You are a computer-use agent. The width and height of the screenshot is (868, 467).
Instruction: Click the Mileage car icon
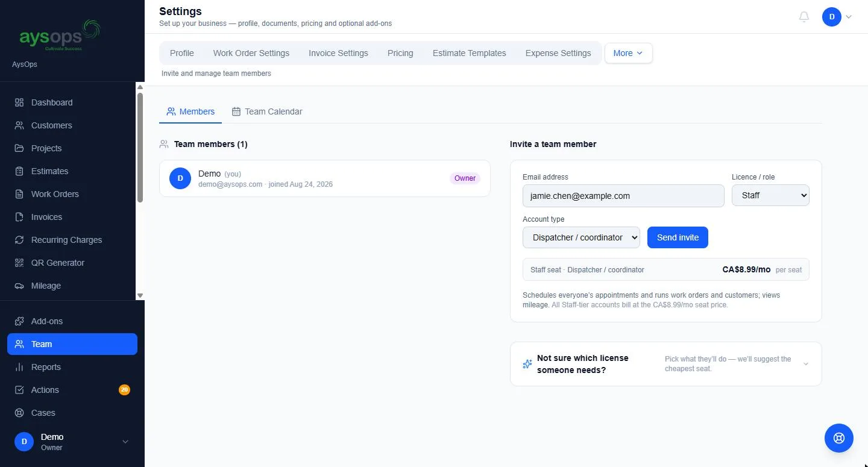coord(19,286)
